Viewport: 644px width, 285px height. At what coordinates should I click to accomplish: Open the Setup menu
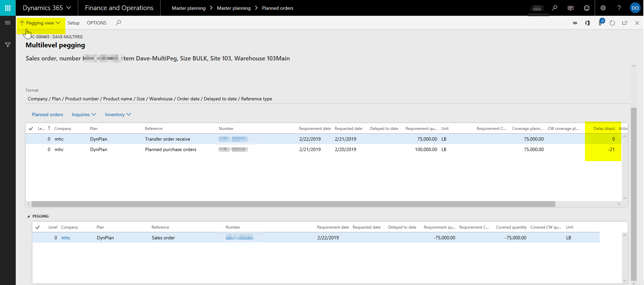point(73,23)
